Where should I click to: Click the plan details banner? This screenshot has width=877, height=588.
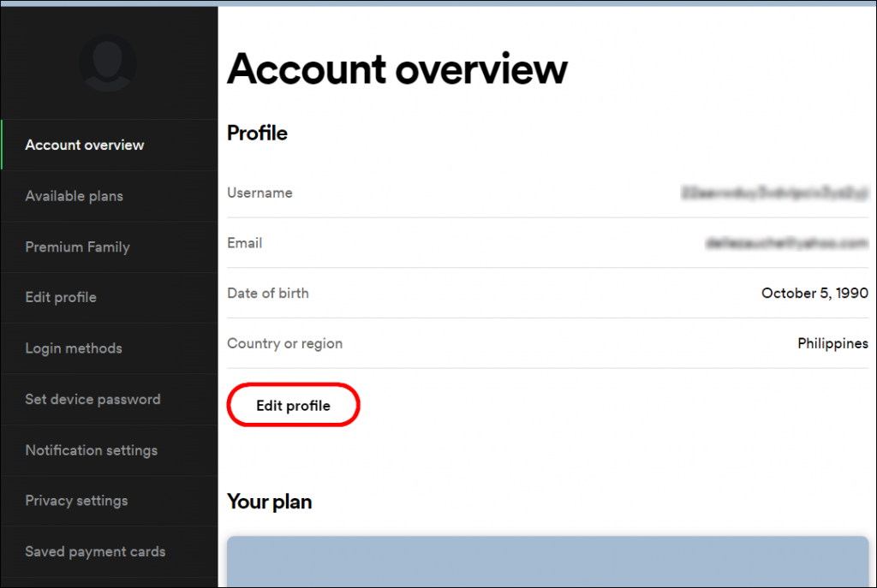[547, 565]
